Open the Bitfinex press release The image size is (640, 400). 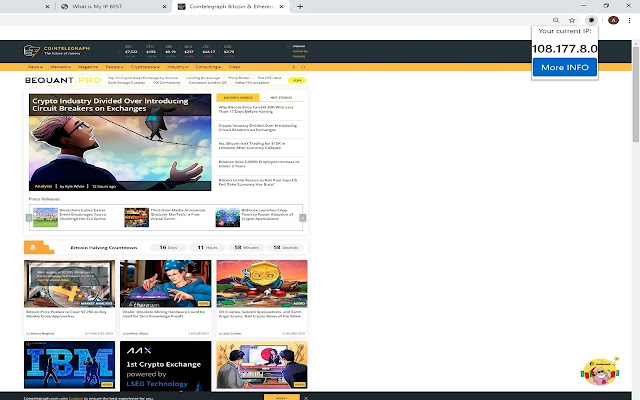coord(256,217)
